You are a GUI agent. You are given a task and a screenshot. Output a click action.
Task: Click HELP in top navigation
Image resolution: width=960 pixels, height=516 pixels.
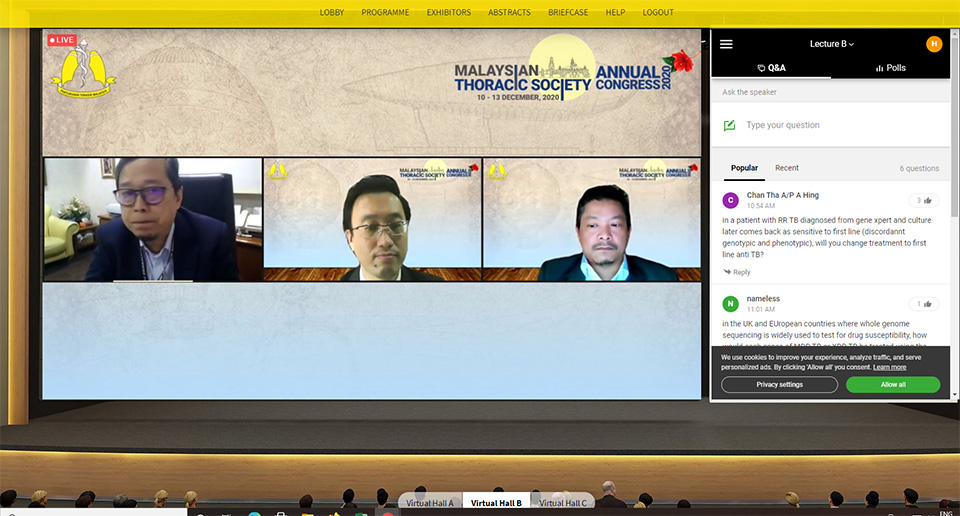tap(615, 12)
